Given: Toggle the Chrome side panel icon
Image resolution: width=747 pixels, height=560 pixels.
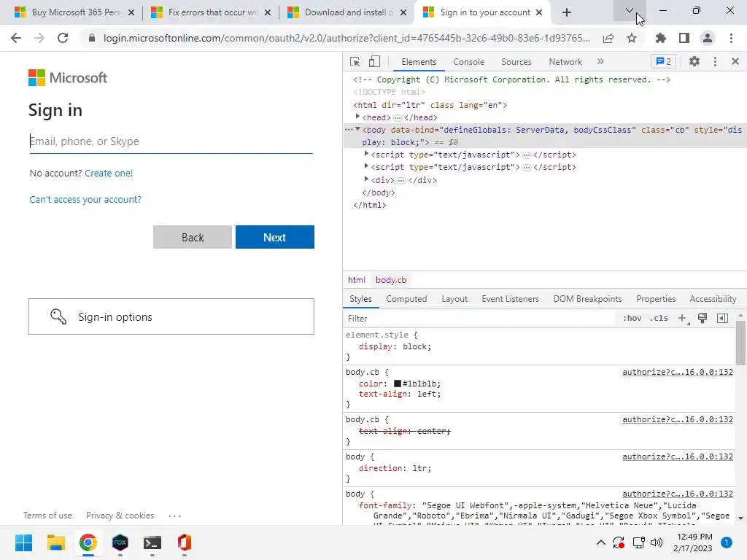Looking at the screenshot, I should [684, 38].
